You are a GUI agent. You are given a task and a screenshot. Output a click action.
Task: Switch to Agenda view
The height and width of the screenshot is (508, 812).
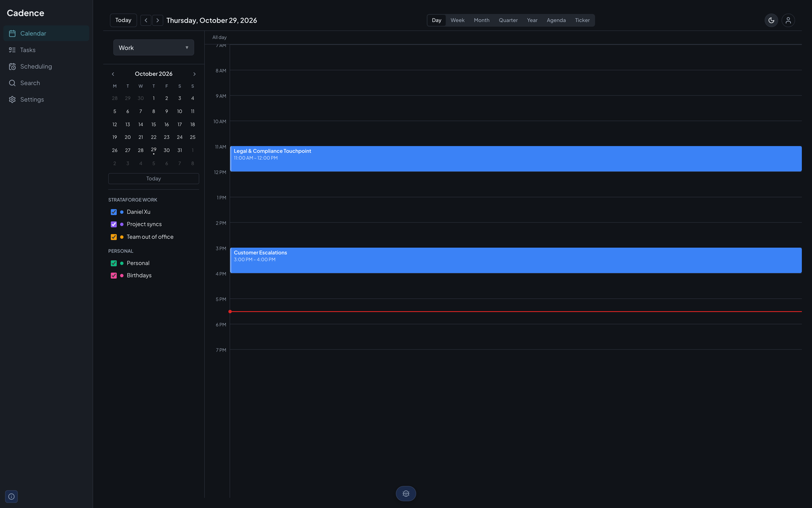pos(556,20)
